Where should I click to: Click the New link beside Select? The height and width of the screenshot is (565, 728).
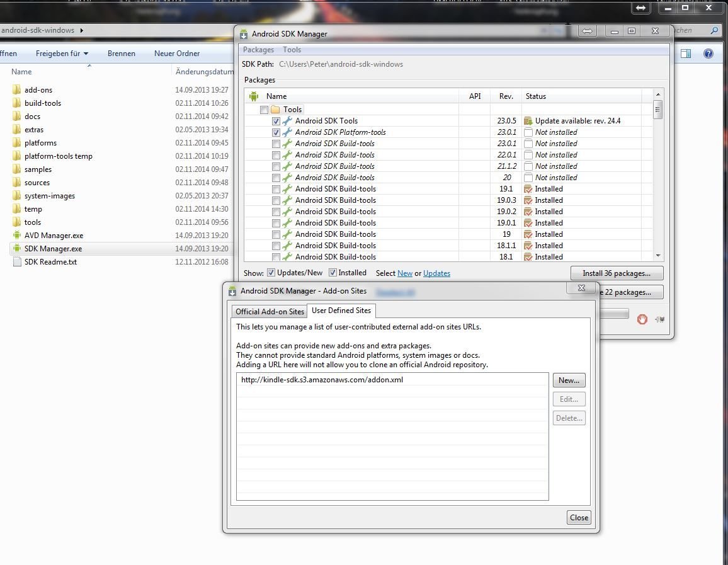pos(405,273)
